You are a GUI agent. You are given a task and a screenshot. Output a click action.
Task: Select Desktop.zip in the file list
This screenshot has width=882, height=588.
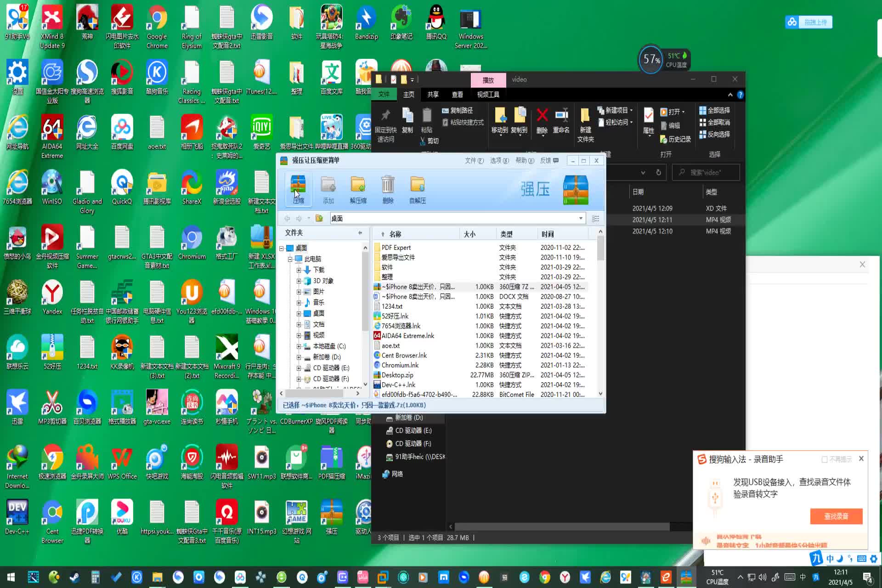coord(397,375)
